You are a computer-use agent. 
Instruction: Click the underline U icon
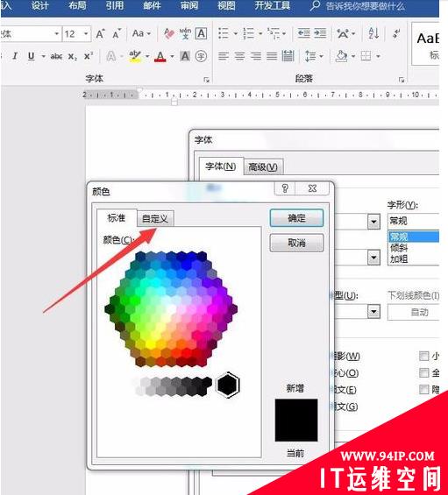(31, 56)
